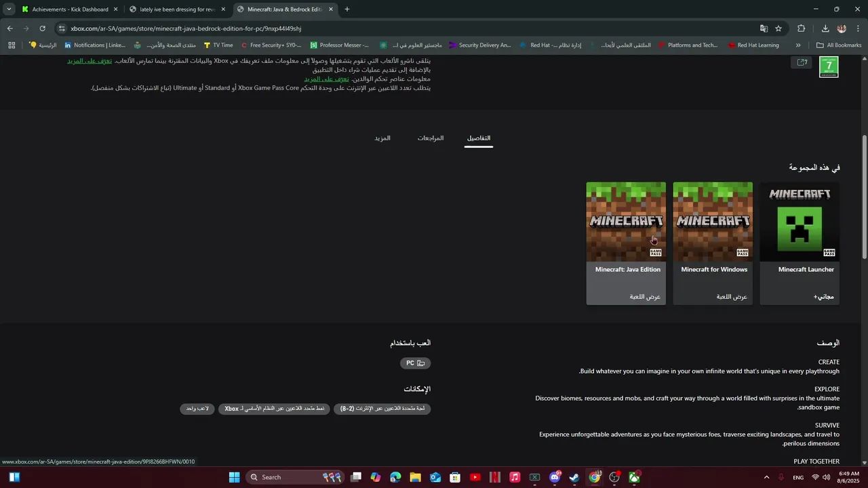
Task: Click the Windows Start button
Action: 234,477
